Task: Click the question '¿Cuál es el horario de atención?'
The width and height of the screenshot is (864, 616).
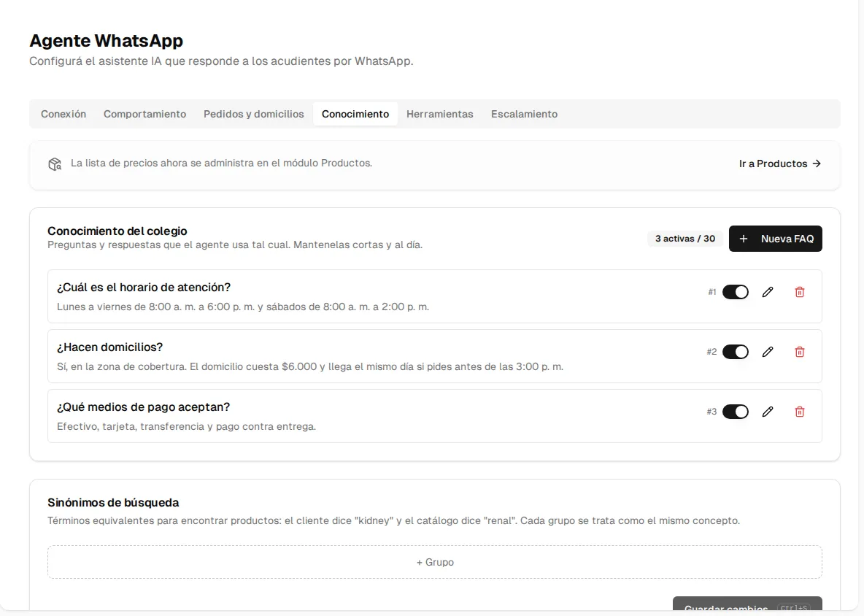Action: click(x=144, y=287)
